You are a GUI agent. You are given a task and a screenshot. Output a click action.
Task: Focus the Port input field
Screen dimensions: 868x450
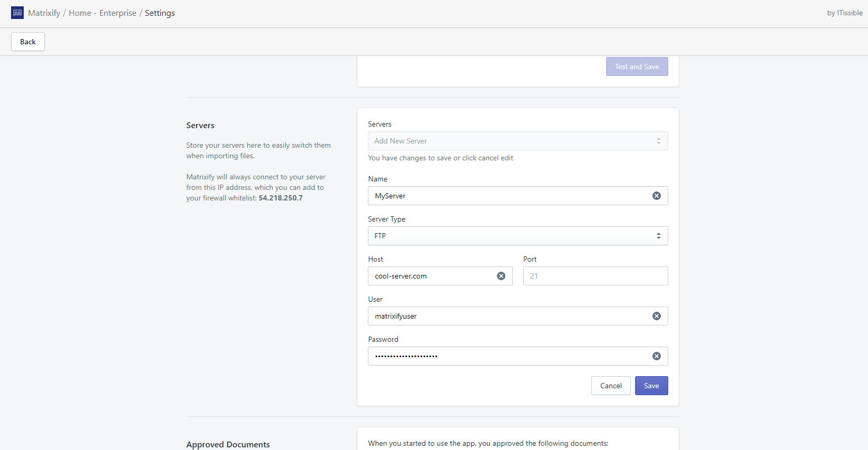595,276
